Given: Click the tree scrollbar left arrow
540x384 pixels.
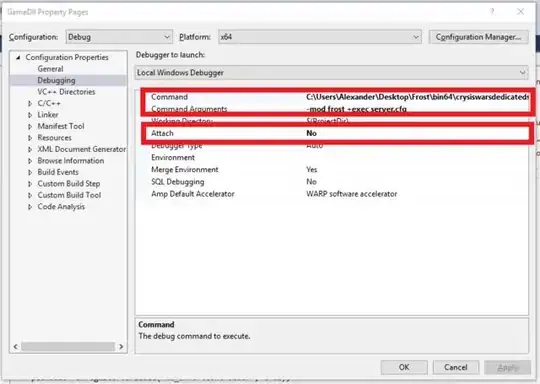Looking at the screenshot, I should 15,346.
